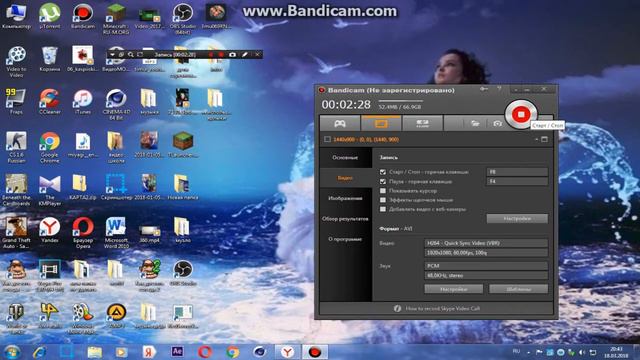Open Yandex browser desktop shortcut
This screenshot has height=360, width=640.
[x=49, y=230]
